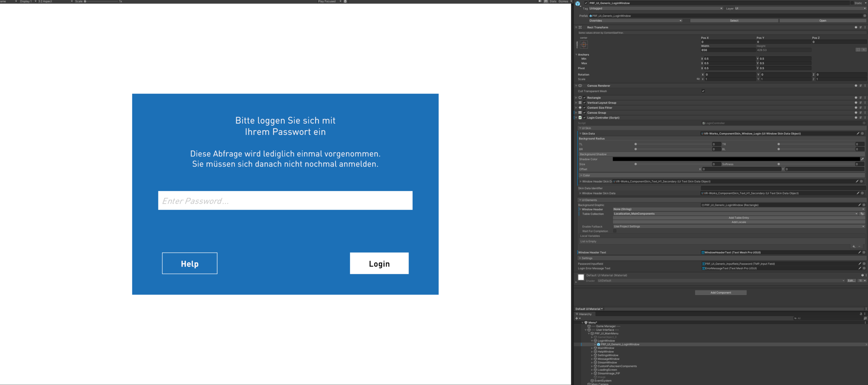Expand the MainWindow object in the Hierarchy
868x385 pixels.
(592, 348)
